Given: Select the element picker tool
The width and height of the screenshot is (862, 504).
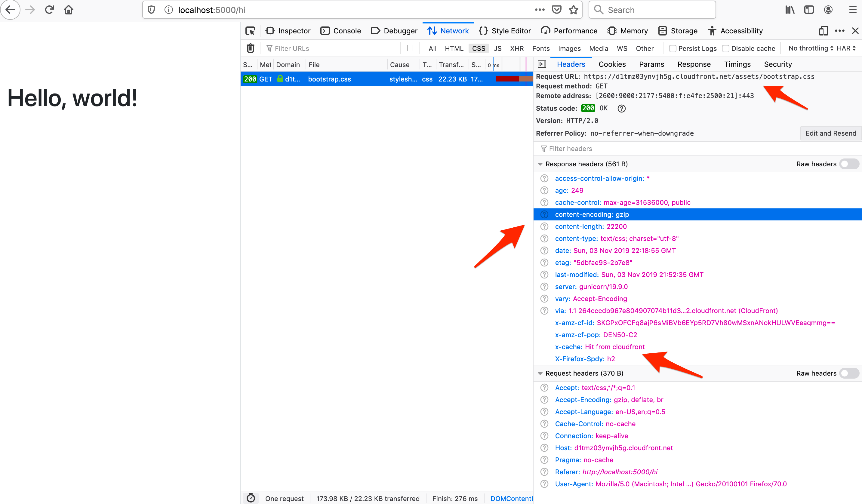Looking at the screenshot, I should point(251,31).
